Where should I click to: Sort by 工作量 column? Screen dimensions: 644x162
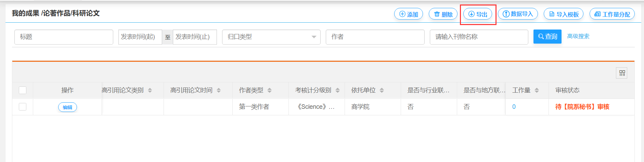coord(537,90)
